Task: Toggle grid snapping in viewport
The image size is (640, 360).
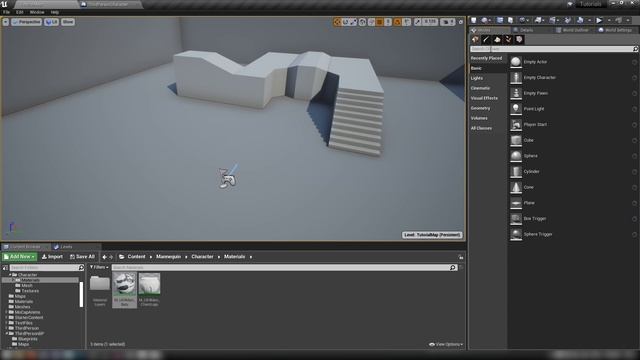Action: tap(380, 22)
